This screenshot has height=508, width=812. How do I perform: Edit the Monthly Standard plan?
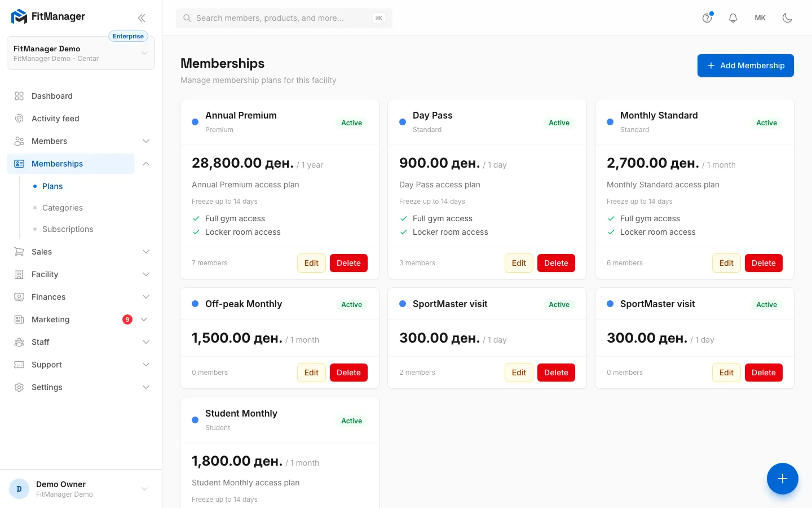pos(726,263)
